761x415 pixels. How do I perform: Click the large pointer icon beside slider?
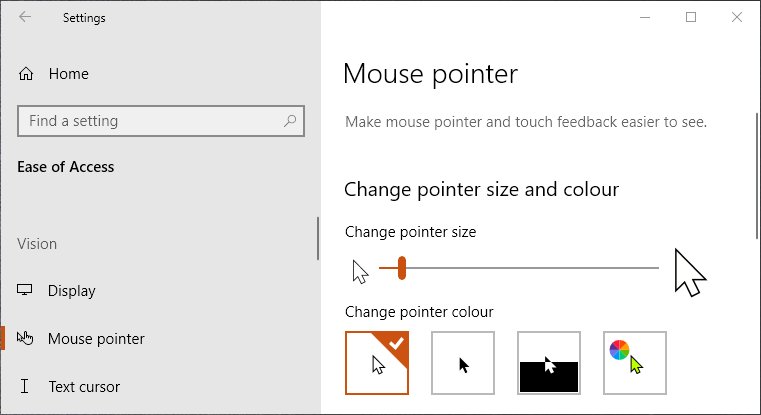pyautogui.click(x=689, y=272)
